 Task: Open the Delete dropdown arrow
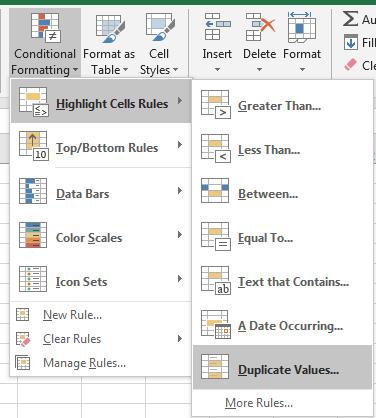pos(260,70)
